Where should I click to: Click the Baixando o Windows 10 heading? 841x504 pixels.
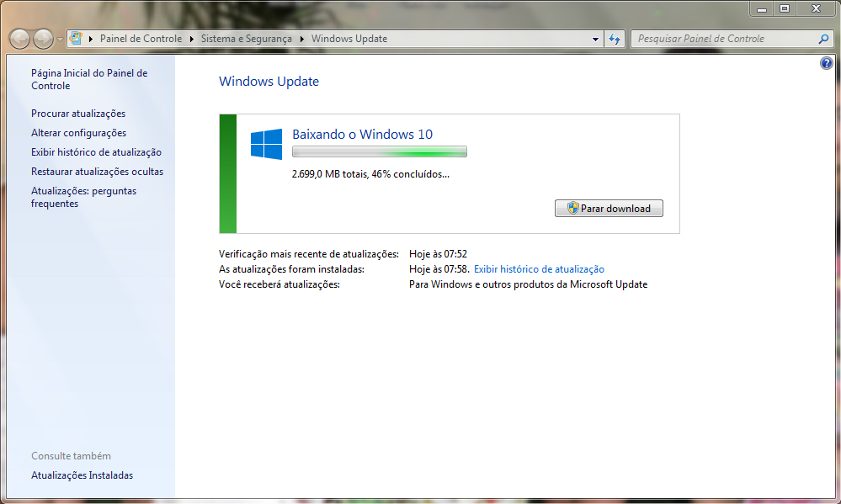[x=363, y=134]
